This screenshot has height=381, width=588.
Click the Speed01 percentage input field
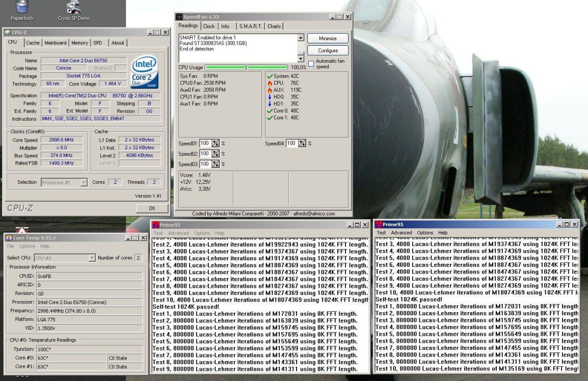(x=205, y=143)
